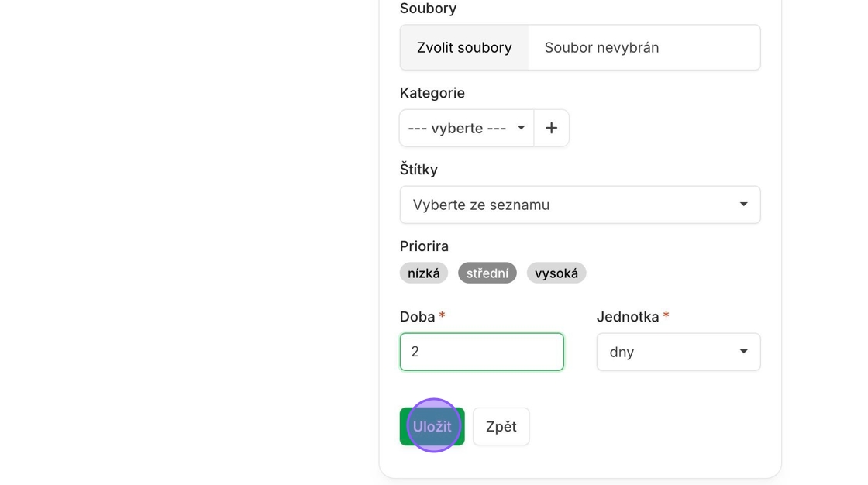
Task: Select the nízká priority pill
Action: (x=423, y=273)
